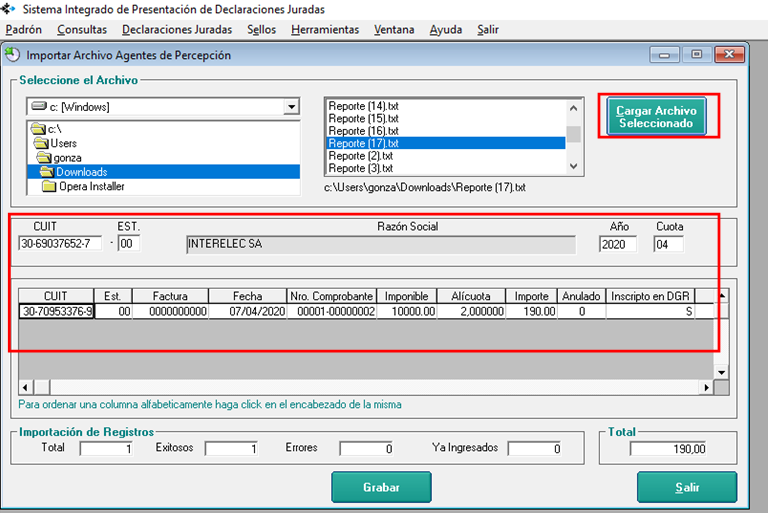Open the Herramientas menu
The height and width of the screenshot is (513, 768).
click(x=324, y=30)
